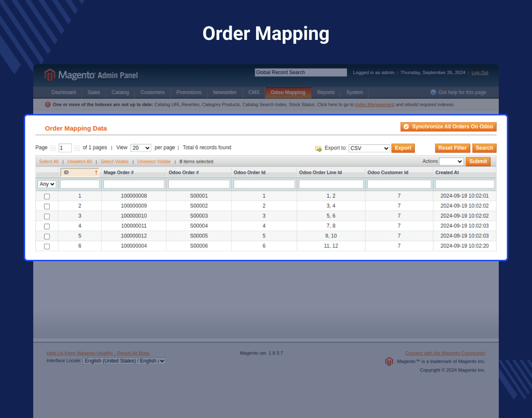Screen dimensions: 532x418
Task: Click the Odoo Order # filter field
Action: (199, 184)
